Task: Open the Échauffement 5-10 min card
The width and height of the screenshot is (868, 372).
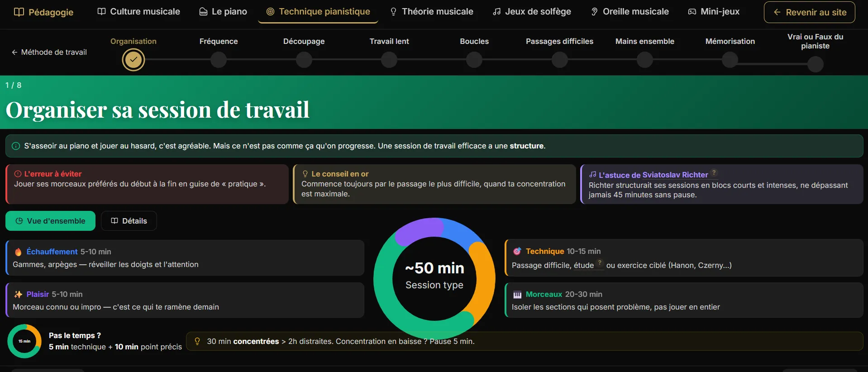Action: click(x=185, y=258)
